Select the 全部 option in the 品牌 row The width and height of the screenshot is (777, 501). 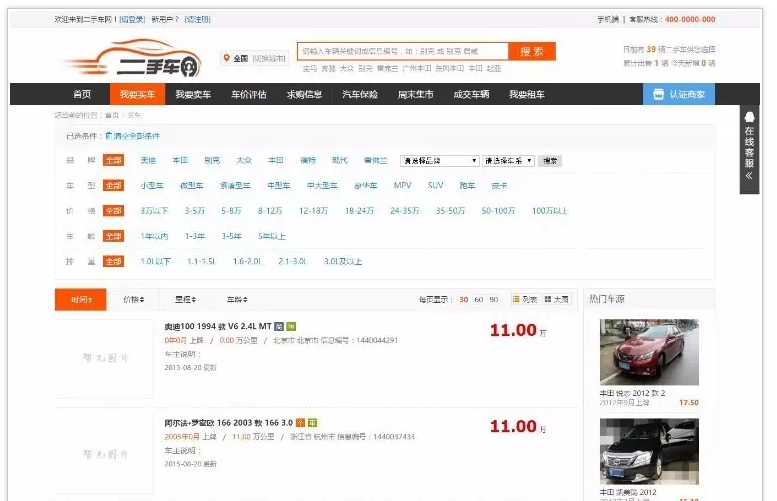113,160
